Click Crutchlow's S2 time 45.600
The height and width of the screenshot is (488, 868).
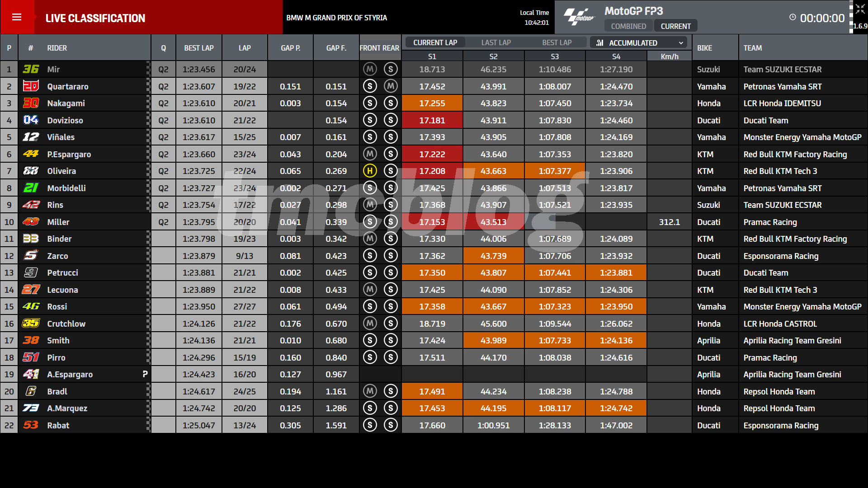click(x=493, y=324)
